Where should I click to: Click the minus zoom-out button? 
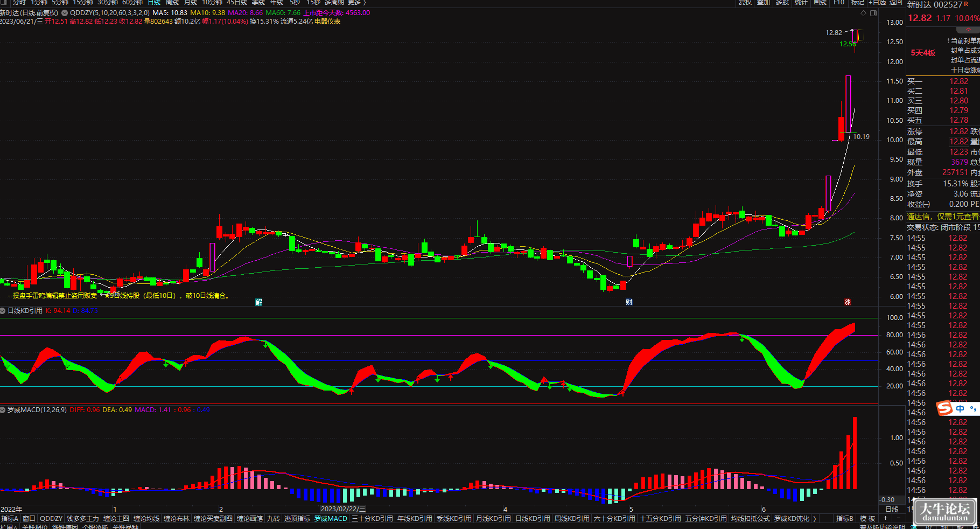(x=898, y=518)
